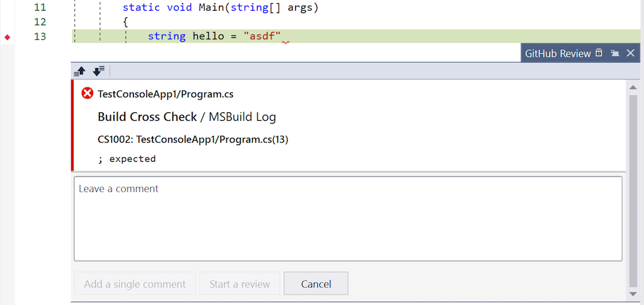
Task: Close the GitHub Review peek window
Action: point(630,54)
